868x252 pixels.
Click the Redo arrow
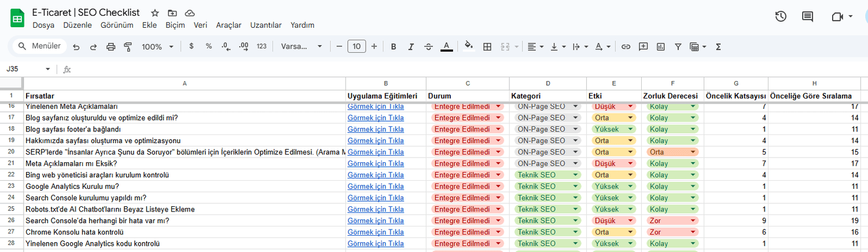tap(93, 46)
